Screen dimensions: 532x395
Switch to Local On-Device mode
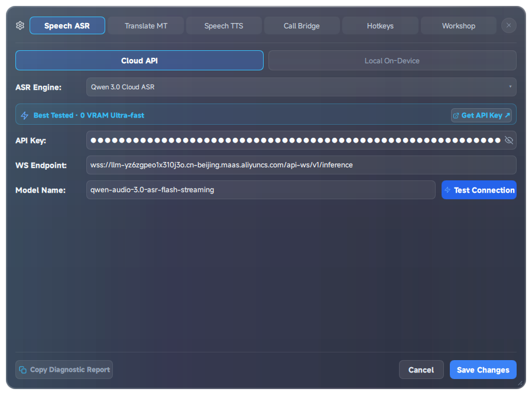[x=392, y=60]
